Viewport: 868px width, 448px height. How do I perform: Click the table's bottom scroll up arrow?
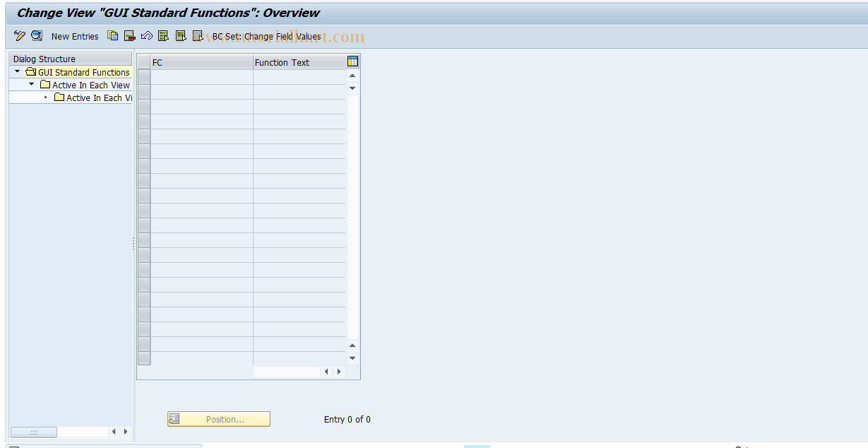[352, 346]
